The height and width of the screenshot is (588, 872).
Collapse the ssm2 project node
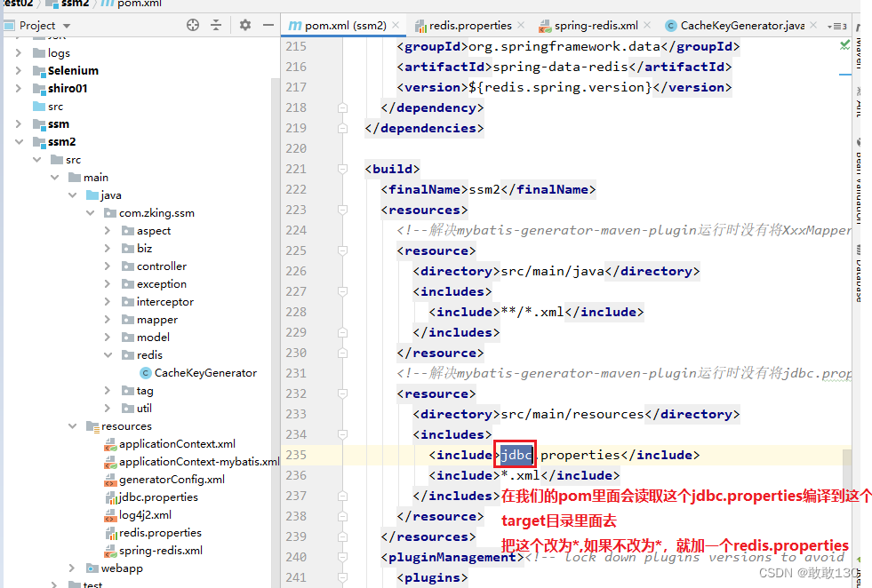click(20, 141)
